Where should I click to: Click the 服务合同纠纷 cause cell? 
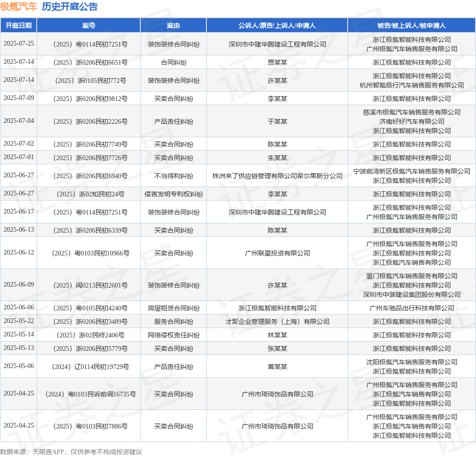pos(174,322)
